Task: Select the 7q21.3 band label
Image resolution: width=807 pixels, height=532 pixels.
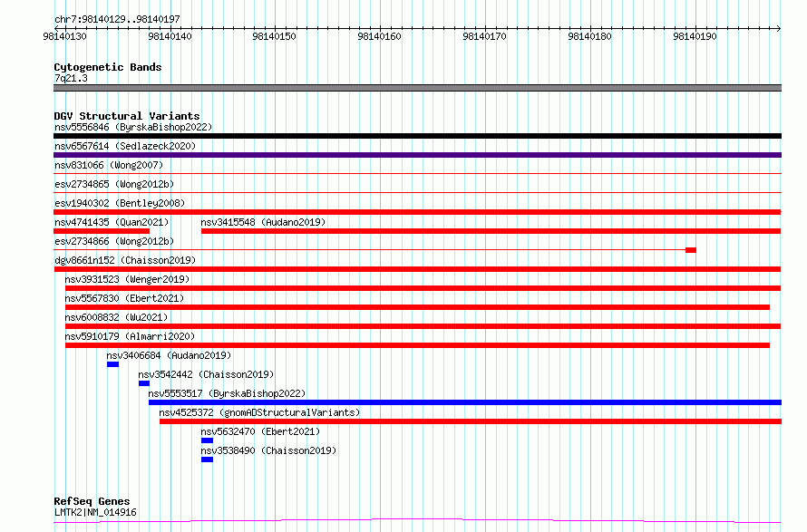Action: click(71, 78)
